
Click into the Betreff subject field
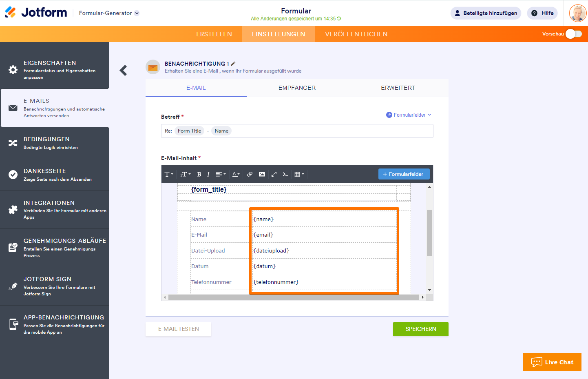[x=297, y=131]
